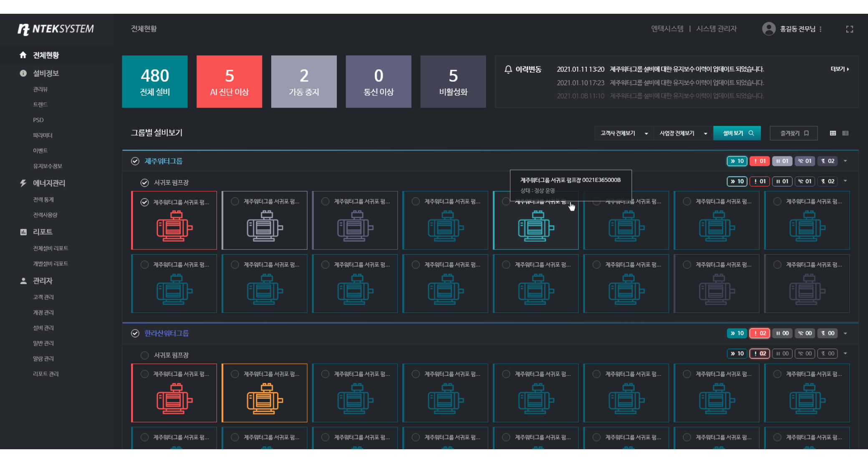Click the 설비 보기 search button
The image size is (868, 463).
(x=737, y=133)
